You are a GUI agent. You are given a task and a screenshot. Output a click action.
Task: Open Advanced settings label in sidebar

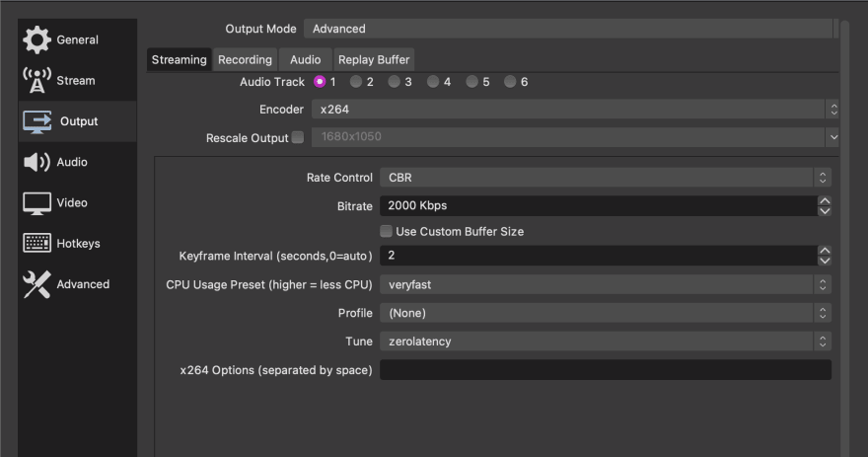[x=83, y=284]
